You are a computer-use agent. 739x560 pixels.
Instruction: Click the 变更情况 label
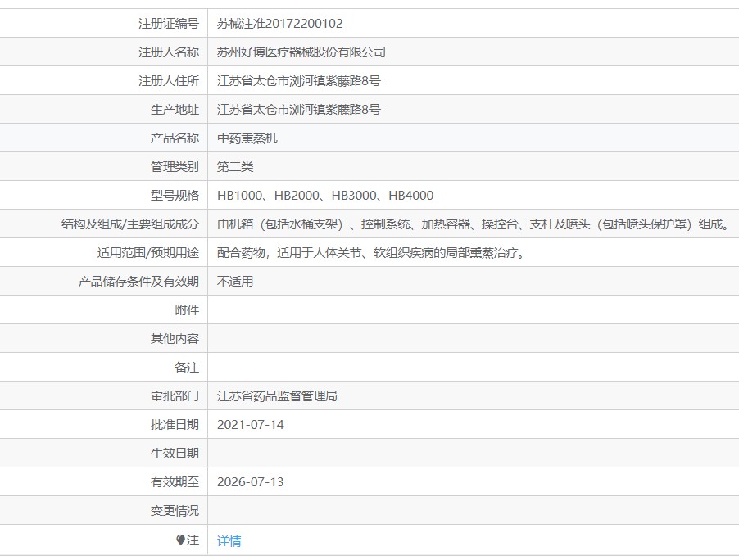pos(175,511)
